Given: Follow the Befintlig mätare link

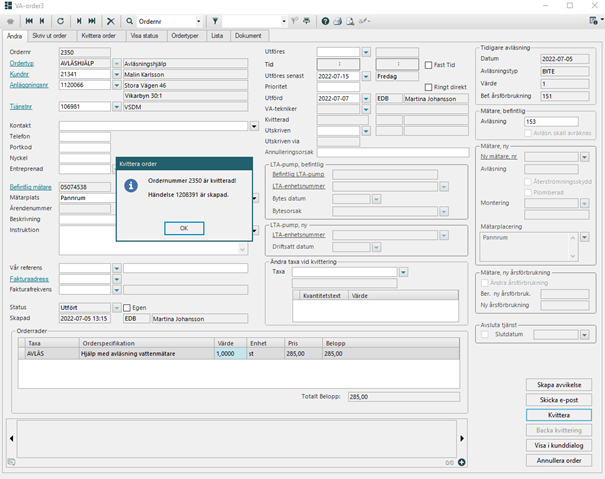Looking at the screenshot, I should (x=30, y=187).
